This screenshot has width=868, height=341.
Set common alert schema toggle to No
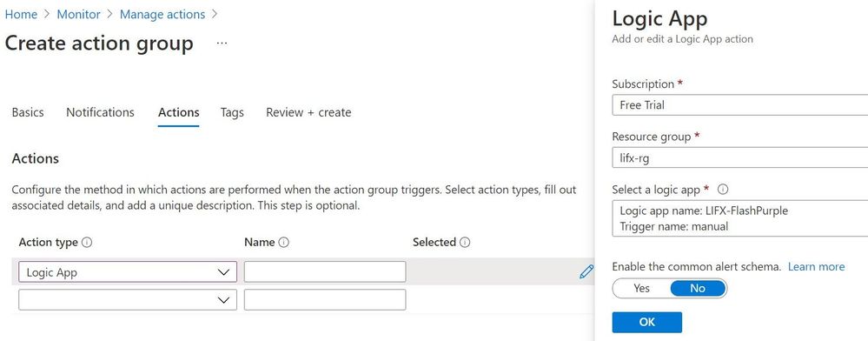click(698, 288)
